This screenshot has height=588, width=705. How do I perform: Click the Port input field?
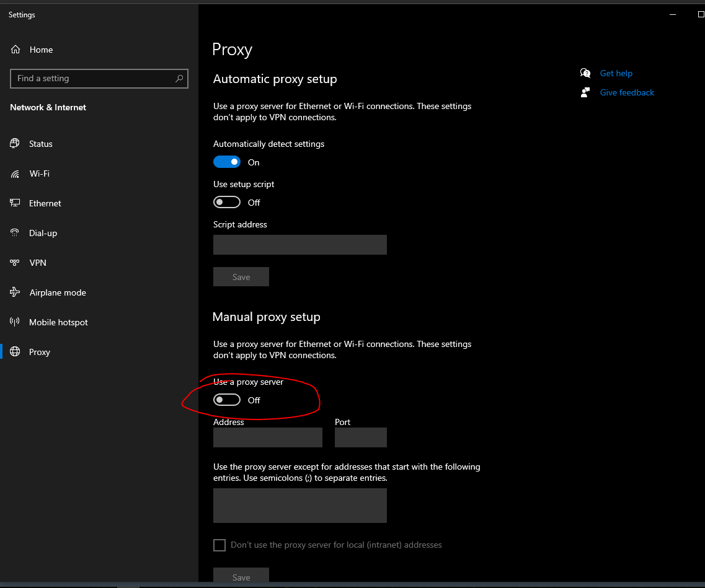click(360, 437)
